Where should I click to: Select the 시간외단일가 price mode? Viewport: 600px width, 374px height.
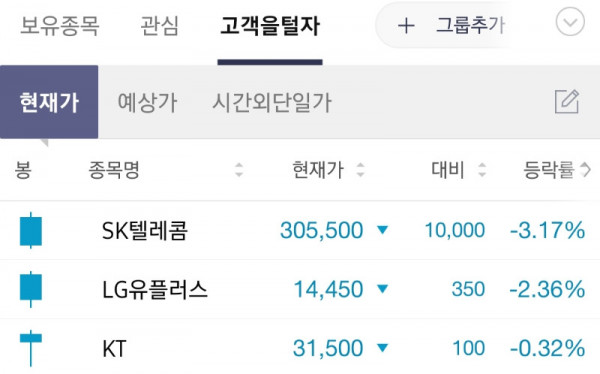pos(272,102)
